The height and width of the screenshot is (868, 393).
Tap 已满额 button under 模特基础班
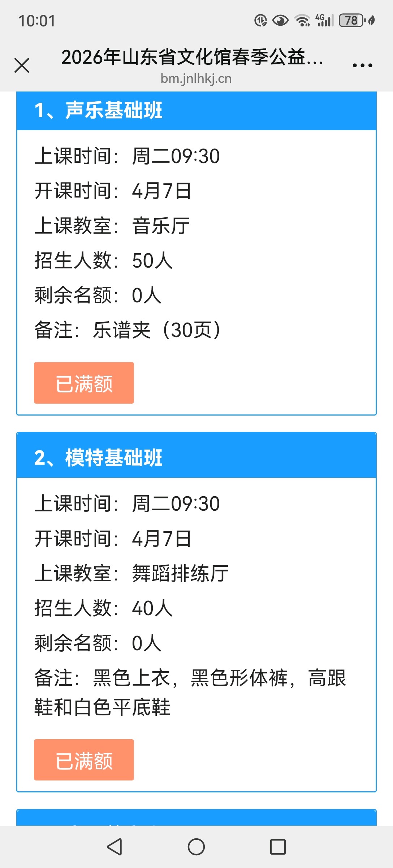84,759
